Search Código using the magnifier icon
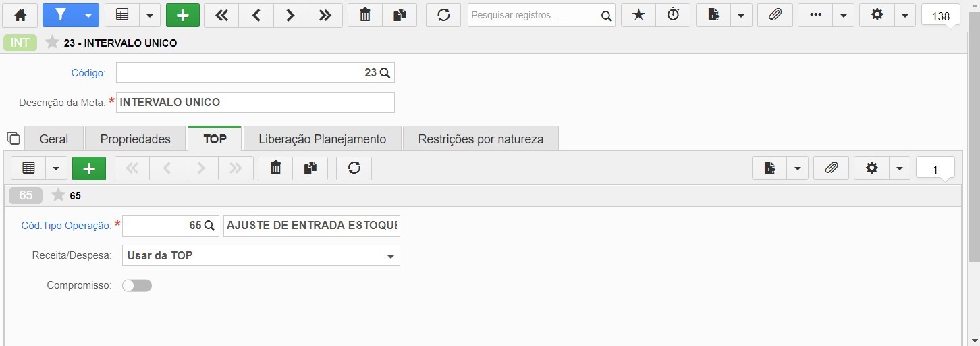This screenshot has height=346, width=980. click(385, 73)
